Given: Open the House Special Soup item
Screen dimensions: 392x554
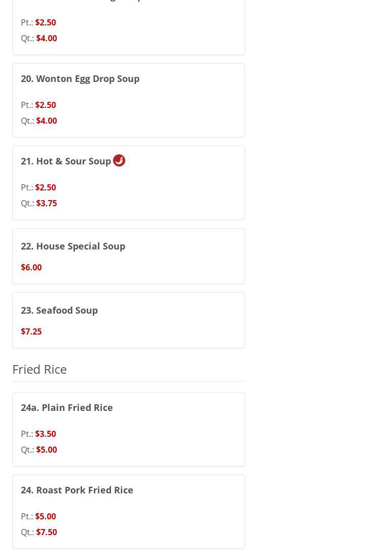Looking at the screenshot, I should 73,246.
